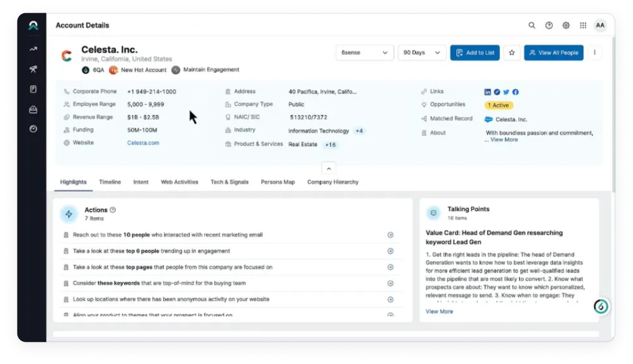Switch to the Intent tab
The width and height of the screenshot is (633, 364).
point(141,182)
